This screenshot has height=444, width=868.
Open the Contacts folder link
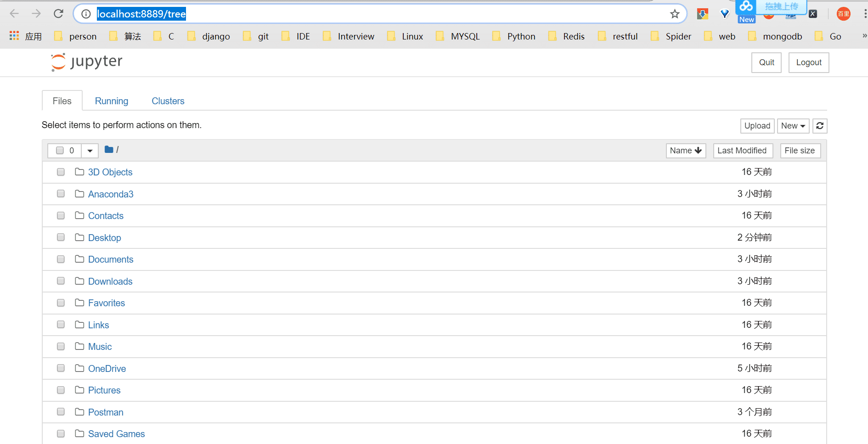coord(106,216)
